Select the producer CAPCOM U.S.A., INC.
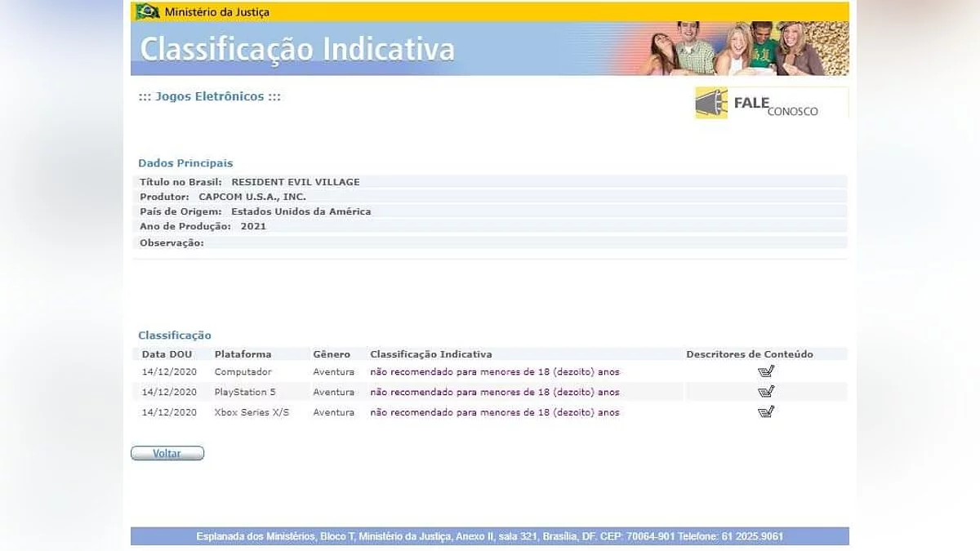Viewport: 980px width, 551px height. pos(252,197)
